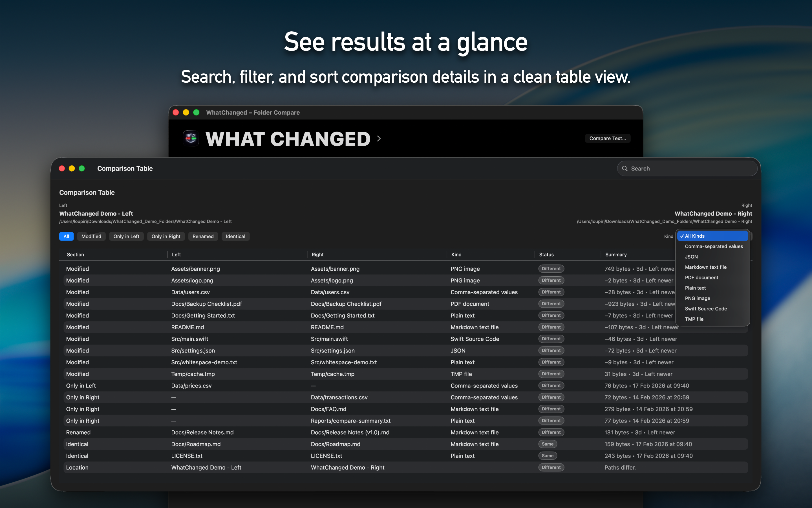This screenshot has width=812, height=508.
Task: Select the Modified filter tab
Action: pos(91,236)
